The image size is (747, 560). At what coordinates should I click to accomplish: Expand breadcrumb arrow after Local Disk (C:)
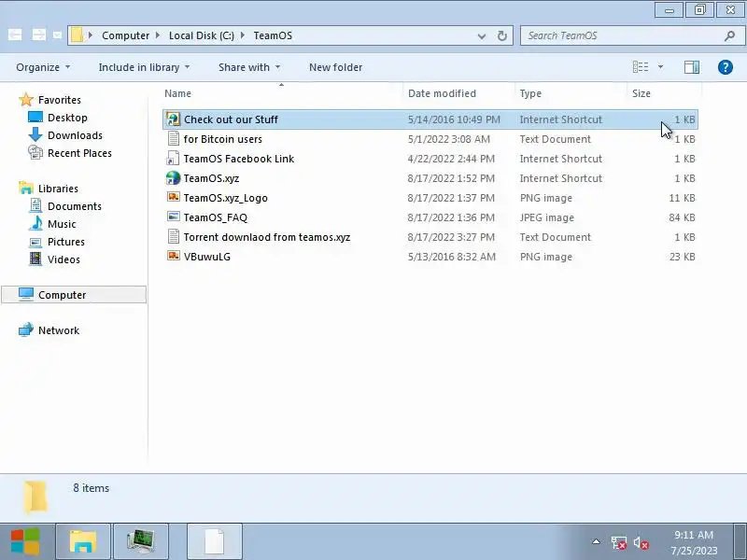(x=243, y=35)
